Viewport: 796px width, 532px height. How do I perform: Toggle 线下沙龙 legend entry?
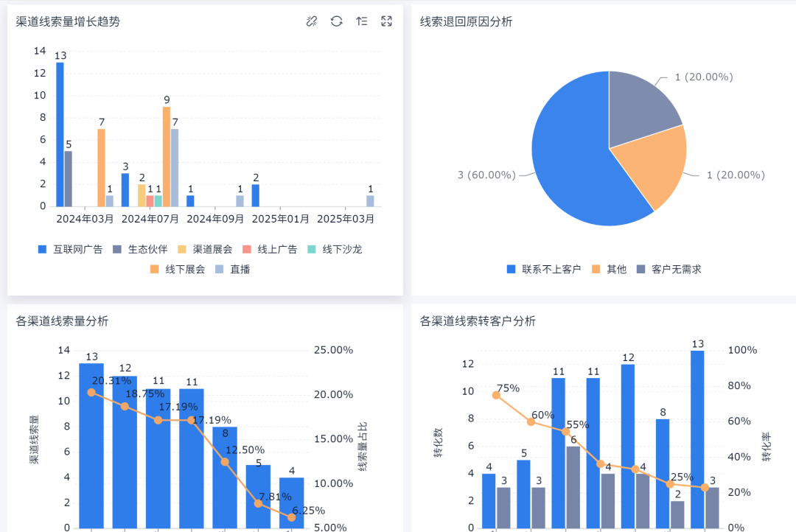coord(335,249)
